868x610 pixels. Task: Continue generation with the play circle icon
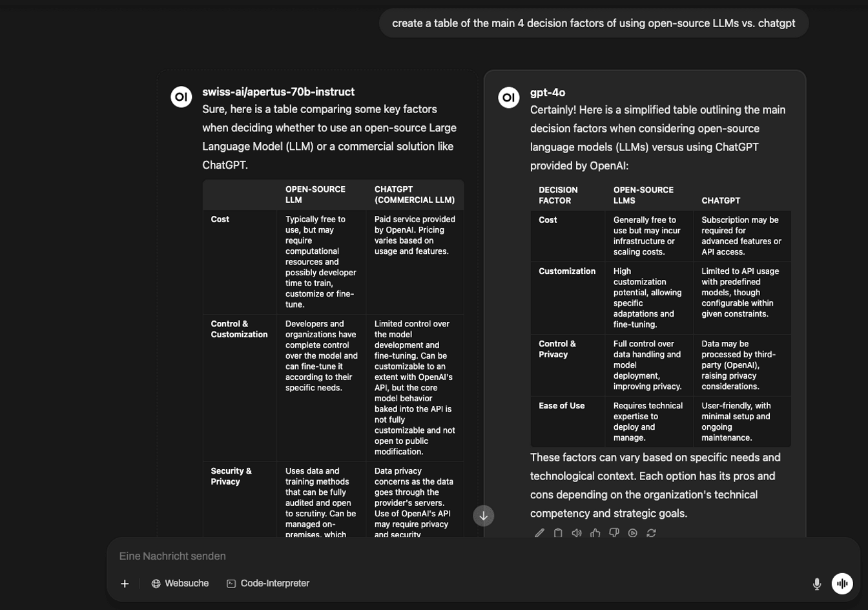632,533
